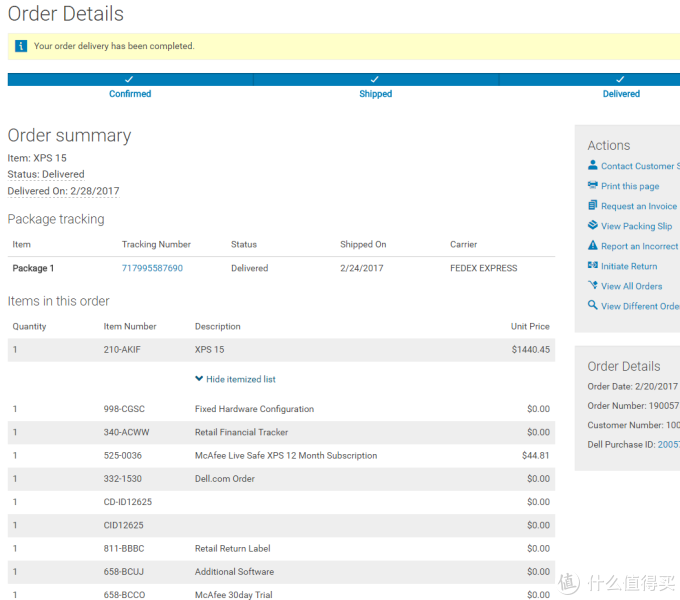Click item number 998-CGSC
The height and width of the screenshot is (600, 680).
(x=124, y=409)
